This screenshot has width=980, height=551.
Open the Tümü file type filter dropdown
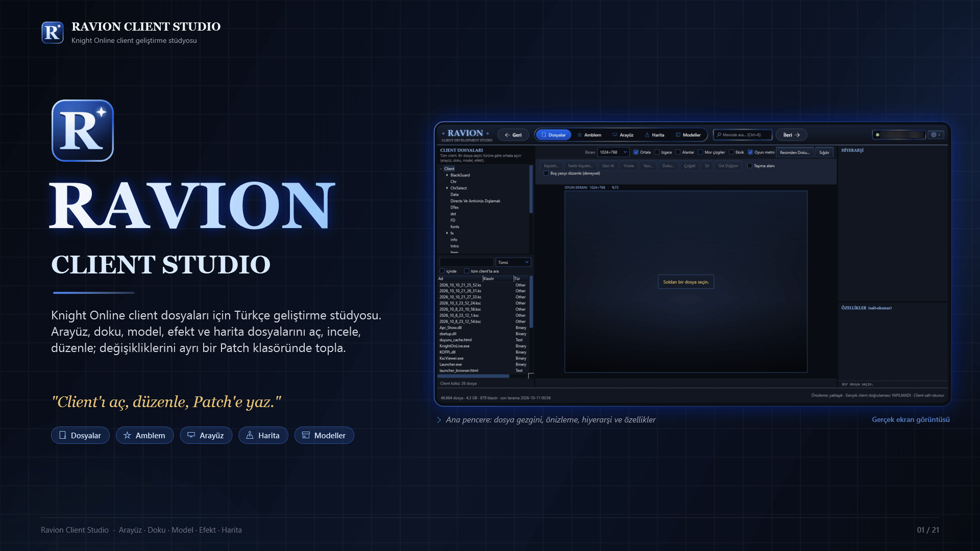[513, 262]
